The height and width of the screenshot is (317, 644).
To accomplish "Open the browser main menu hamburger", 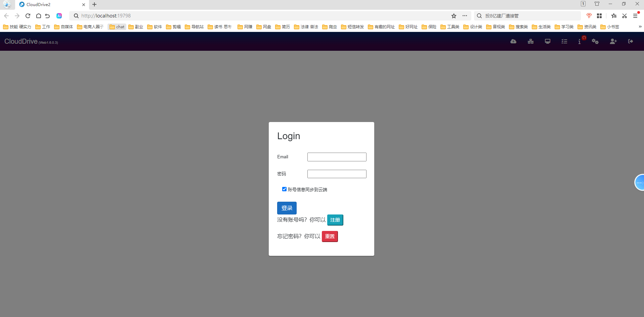I will (635, 16).
